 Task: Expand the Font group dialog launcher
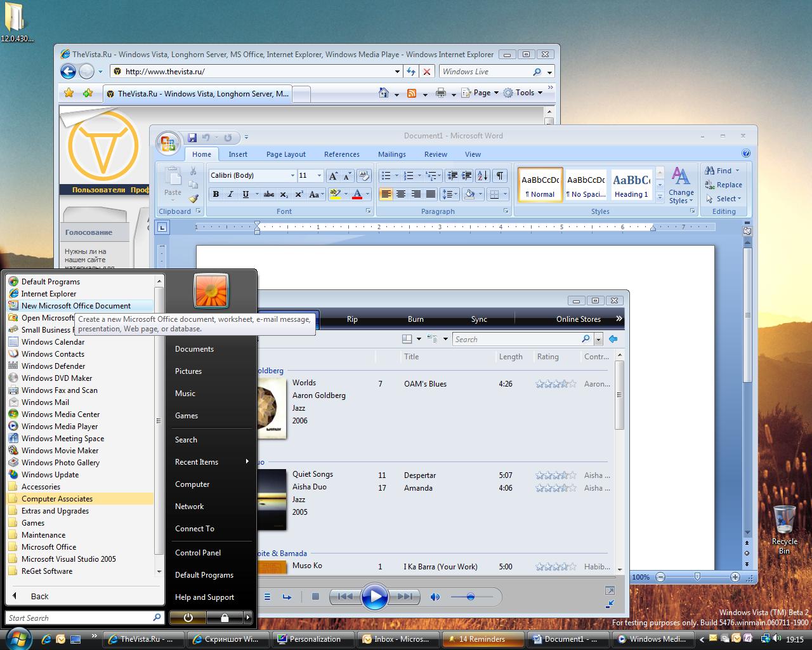368,211
